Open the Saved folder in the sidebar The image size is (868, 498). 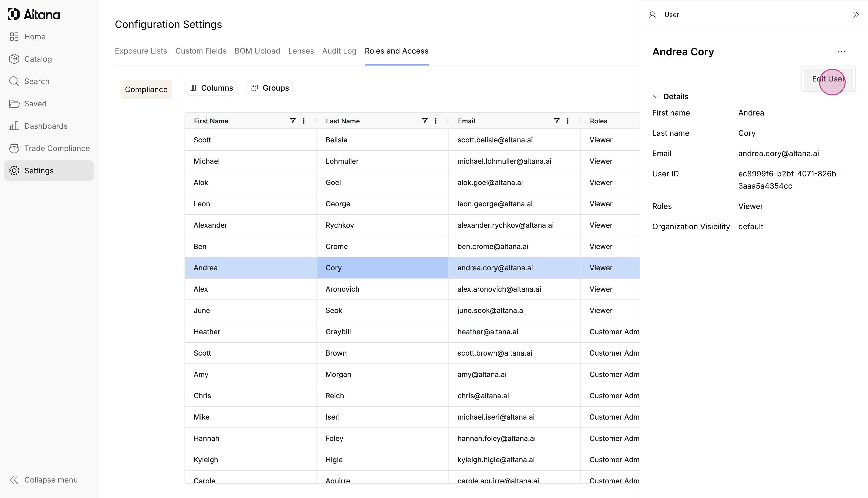pyautogui.click(x=35, y=104)
